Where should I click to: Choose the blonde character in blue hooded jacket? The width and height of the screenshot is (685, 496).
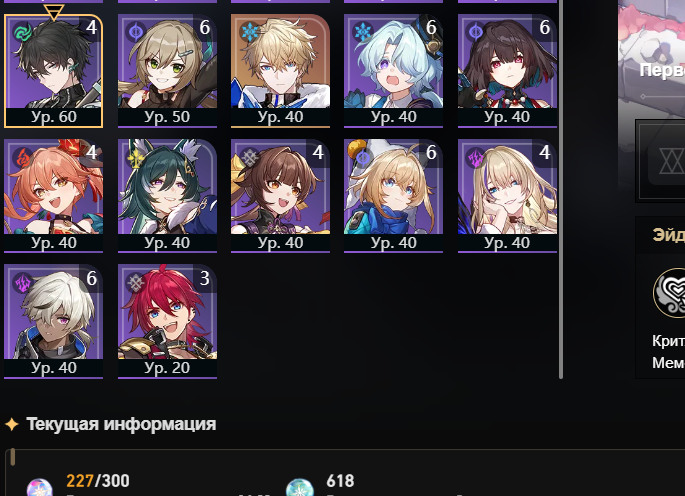click(393, 196)
